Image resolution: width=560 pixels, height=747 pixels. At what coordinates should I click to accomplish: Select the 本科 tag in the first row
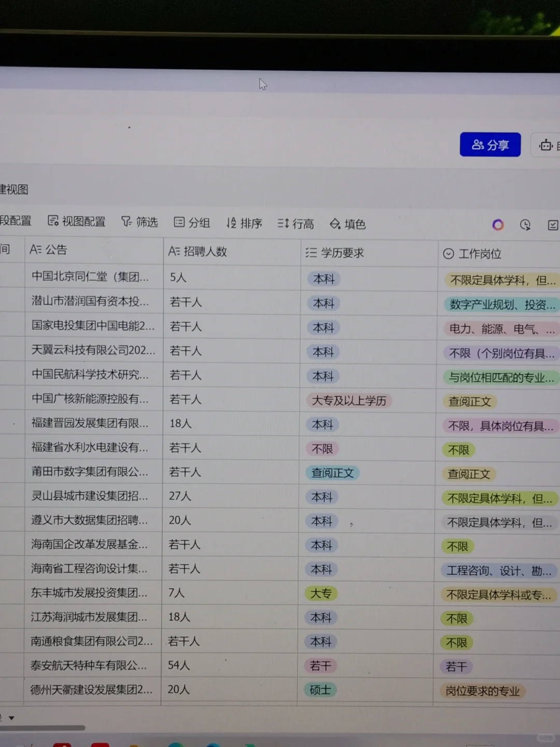click(323, 279)
